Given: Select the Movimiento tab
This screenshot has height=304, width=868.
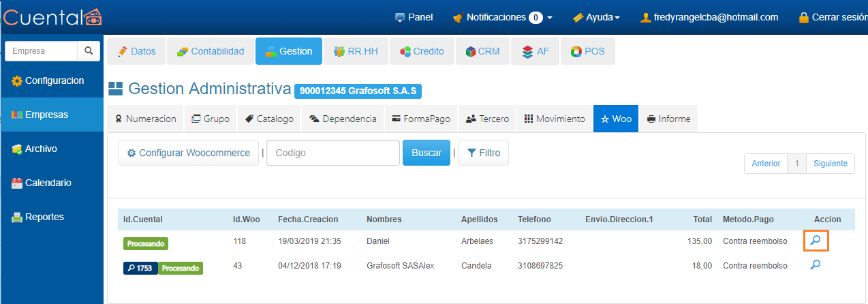Looking at the screenshot, I should tap(555, 119).
